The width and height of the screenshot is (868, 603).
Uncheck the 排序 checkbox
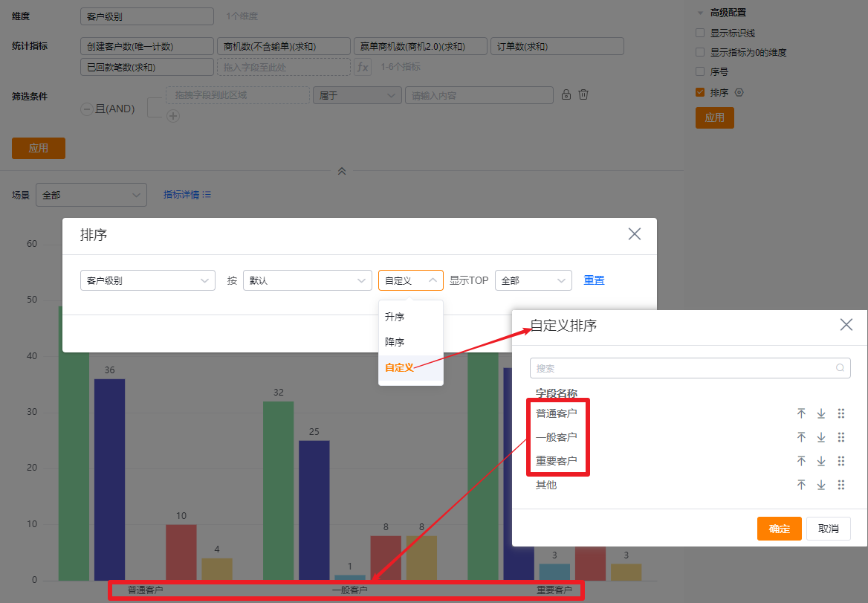coord(700,92)
